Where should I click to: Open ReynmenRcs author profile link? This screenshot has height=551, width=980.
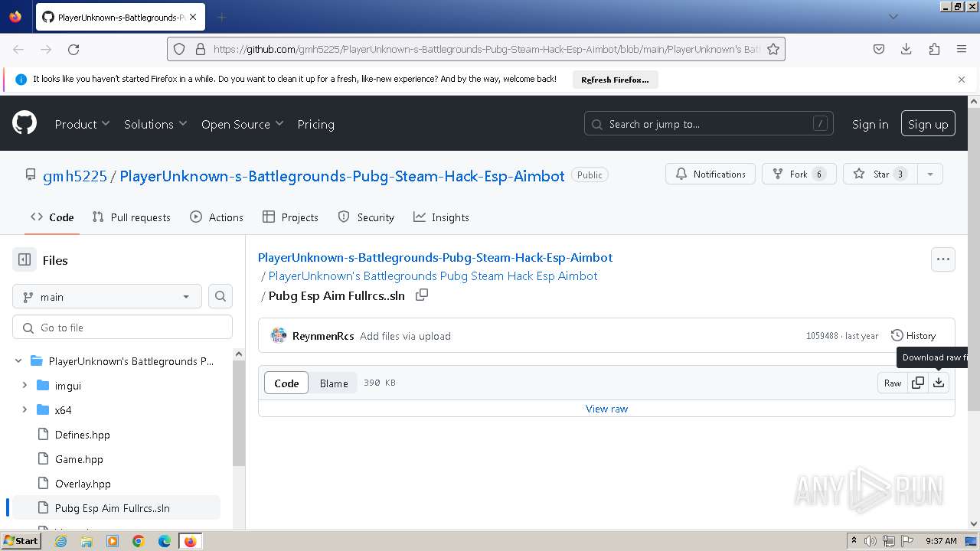(323, 336)
